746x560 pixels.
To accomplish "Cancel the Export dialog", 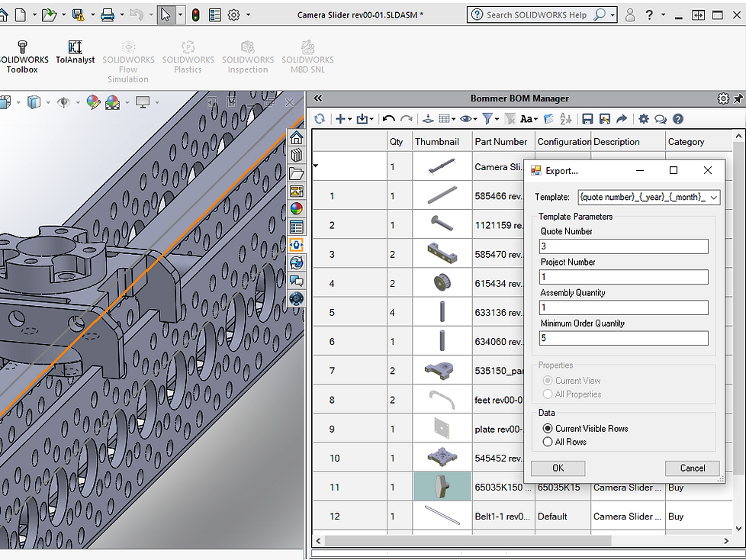I will pyautogui.click(x=691, y=468).
